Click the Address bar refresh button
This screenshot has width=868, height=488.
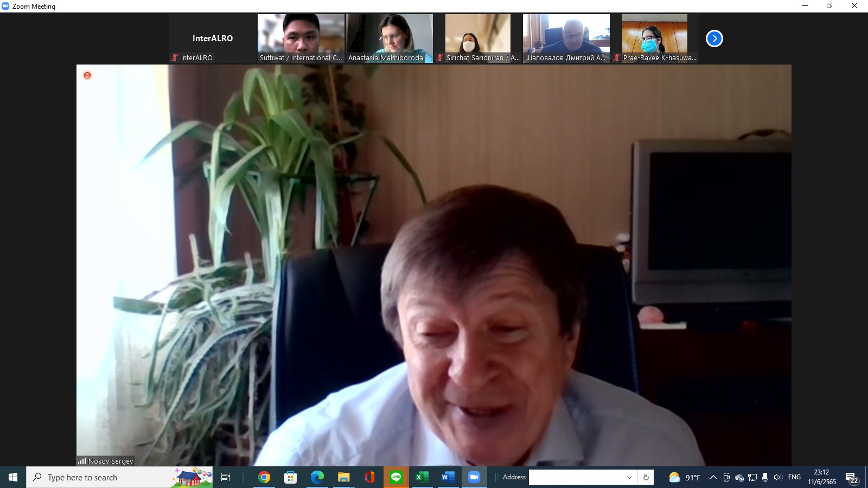pyautogui.click(x=646, y=477)
